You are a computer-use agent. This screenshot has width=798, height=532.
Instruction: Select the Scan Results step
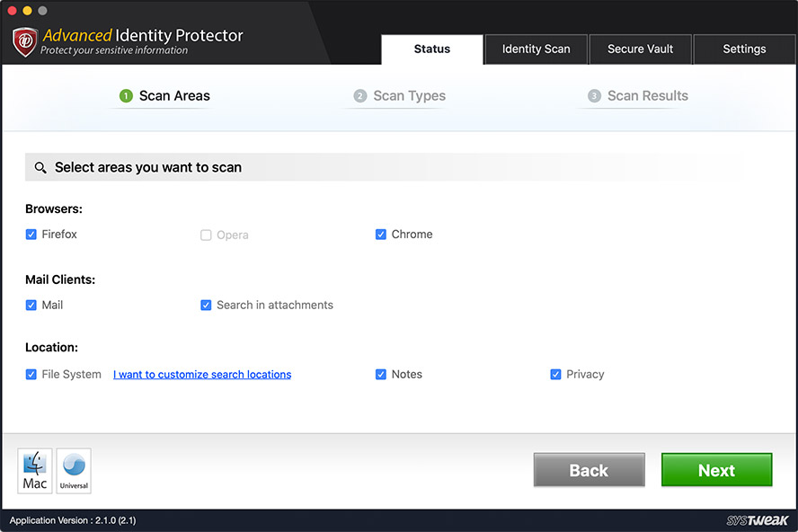point(638,96)
